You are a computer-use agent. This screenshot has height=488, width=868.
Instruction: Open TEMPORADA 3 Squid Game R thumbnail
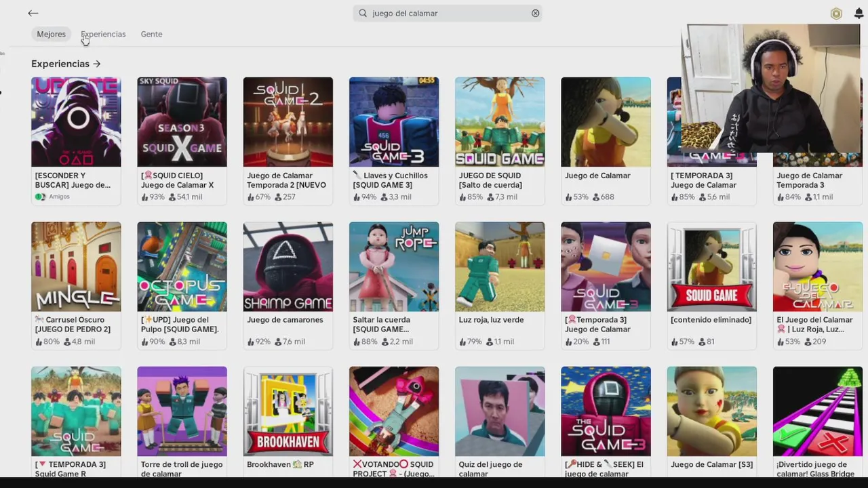coord(76,411)
